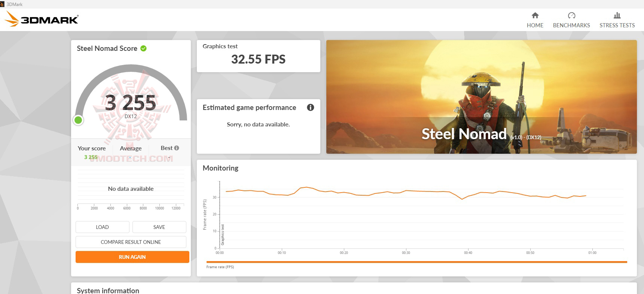Click the green 3 255 under Your score
Screen dimensions: 644x294
click(x=91, y=157)
